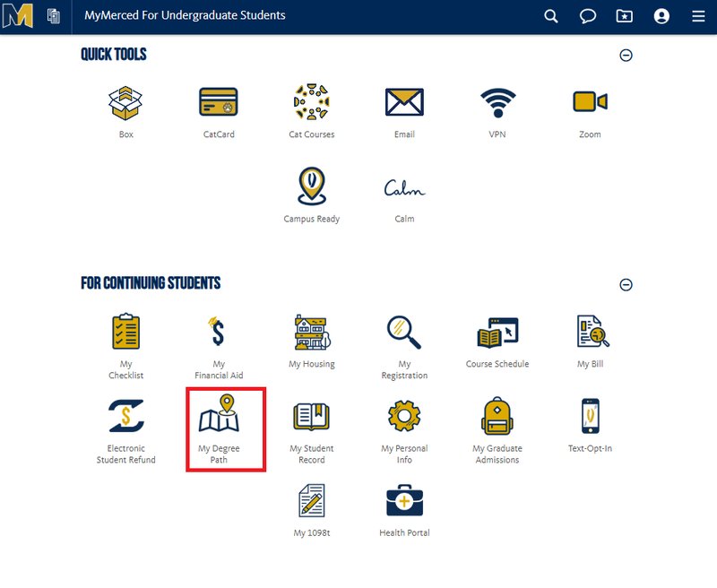Open the user profile account menu
The width and height of the screenshot is (717, 588).
[661, 16]
